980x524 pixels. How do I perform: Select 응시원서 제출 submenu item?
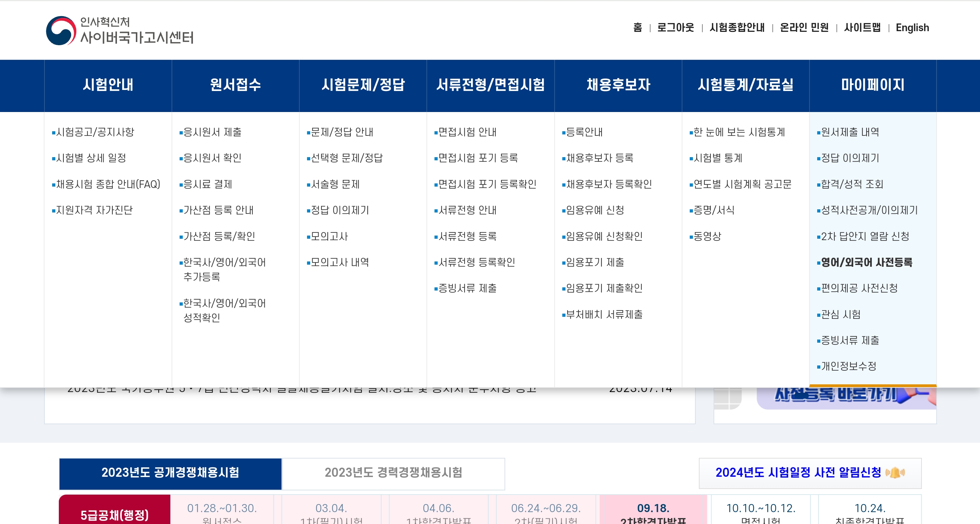(x=212, y=132)
